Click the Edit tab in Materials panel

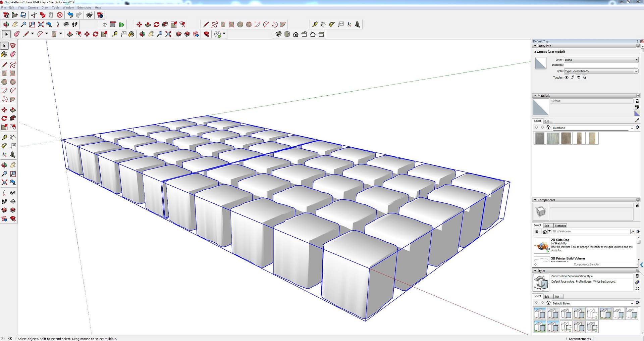[547, 121]
